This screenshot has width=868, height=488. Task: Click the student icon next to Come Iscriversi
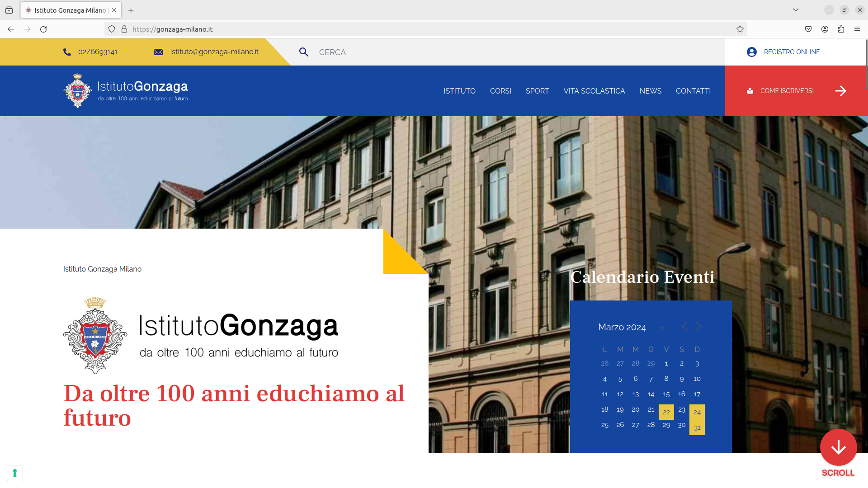[750, 91]
